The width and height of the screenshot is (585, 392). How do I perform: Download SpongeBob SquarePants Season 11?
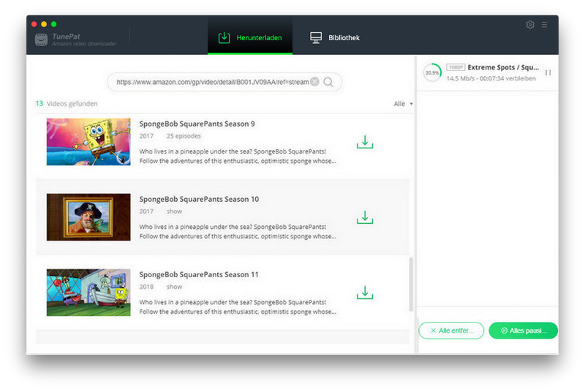coord(365,293)
